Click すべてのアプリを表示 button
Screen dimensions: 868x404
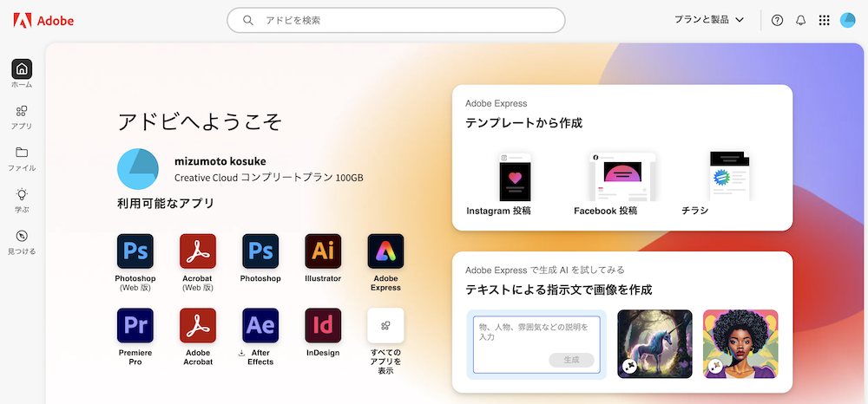pos(385,326)
